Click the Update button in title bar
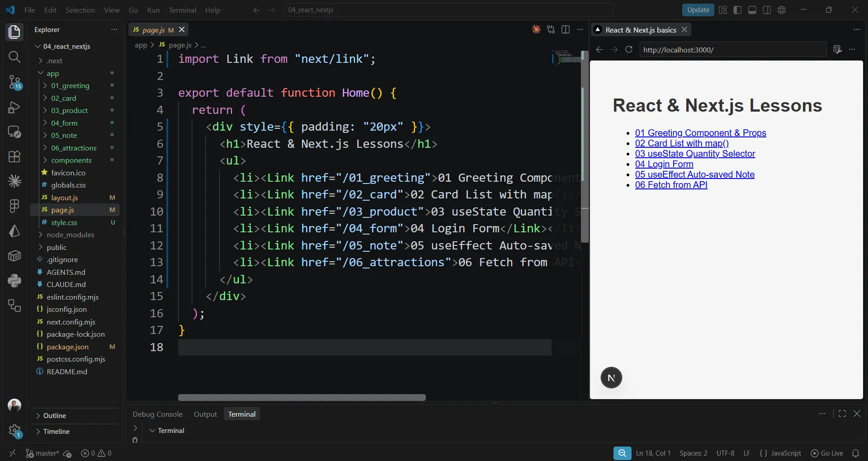The width and height of the screenshot is (868, 461). coord(698,10)
